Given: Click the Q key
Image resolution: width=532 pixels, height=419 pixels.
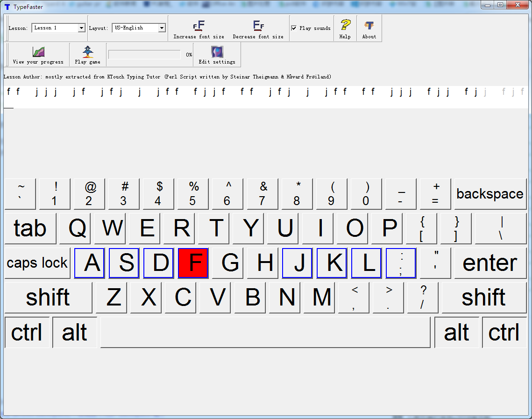Looking at the screenshot, I should (x=75, y=228).
